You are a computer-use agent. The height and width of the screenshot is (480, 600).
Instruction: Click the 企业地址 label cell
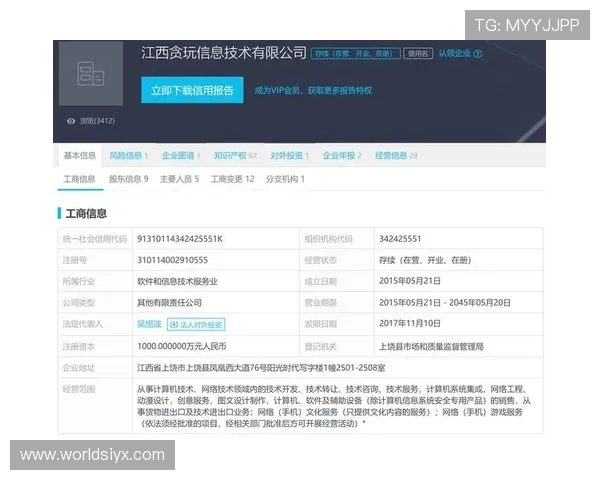tap(95, 368)
